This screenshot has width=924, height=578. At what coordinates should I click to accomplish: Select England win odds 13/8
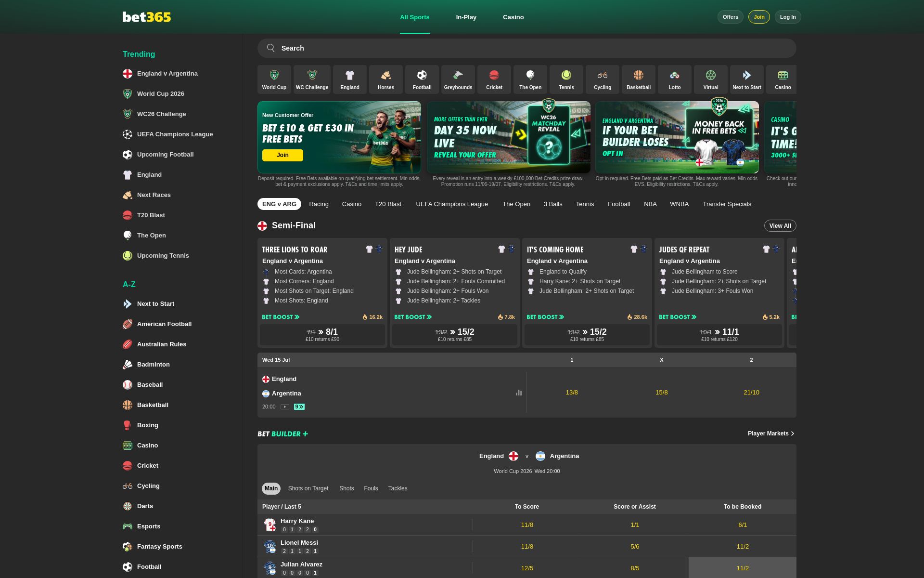tap(572, 393)
